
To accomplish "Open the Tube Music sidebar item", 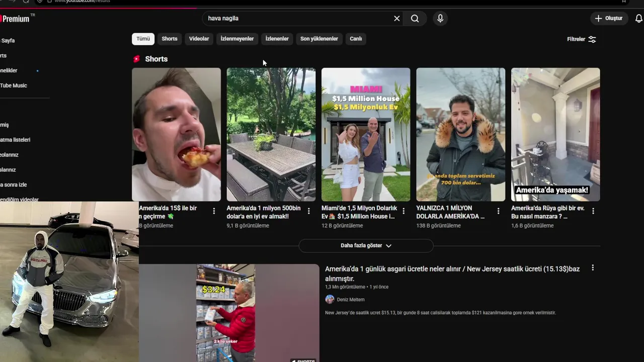I will pyautogui.click(x=14, y=85).
